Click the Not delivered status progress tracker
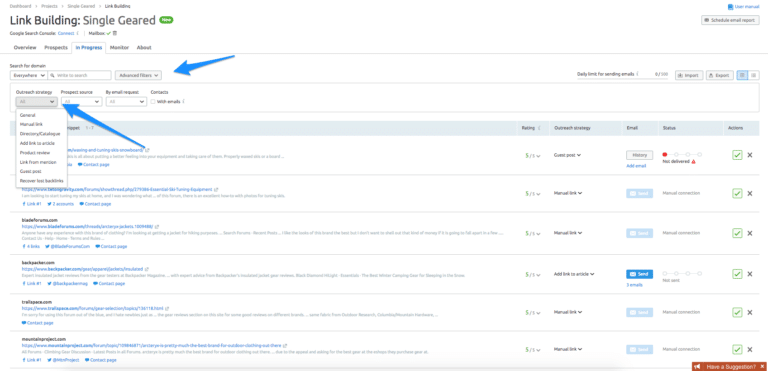 click(x=682, y=154)
